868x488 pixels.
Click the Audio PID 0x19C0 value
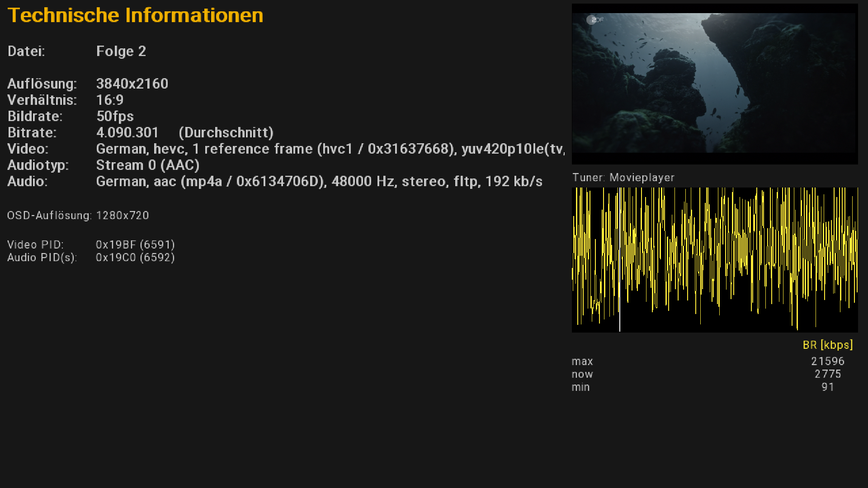pyautogui.click(x=135, y=258)
